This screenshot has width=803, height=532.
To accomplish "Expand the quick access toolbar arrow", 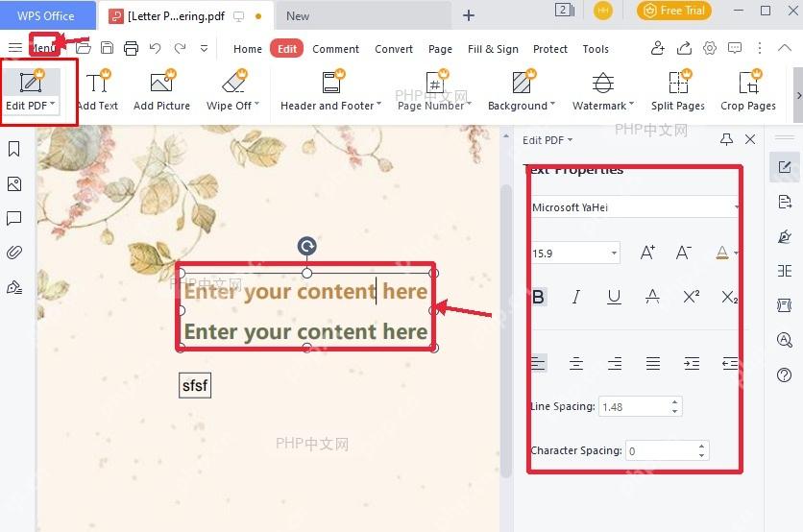I will pos(204,48).
